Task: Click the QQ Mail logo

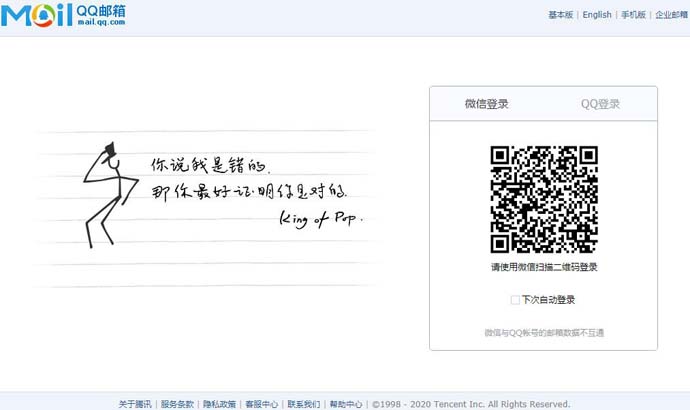Action: click(x=64, y=17)
